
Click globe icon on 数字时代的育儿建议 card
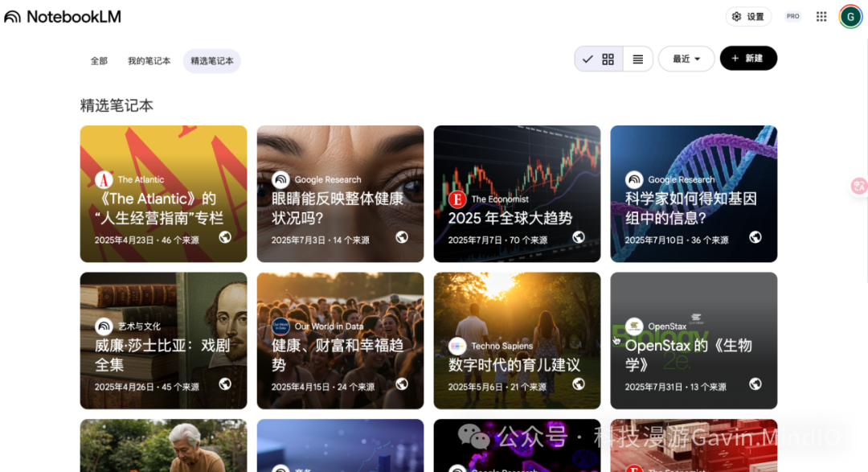click(579, 384)
